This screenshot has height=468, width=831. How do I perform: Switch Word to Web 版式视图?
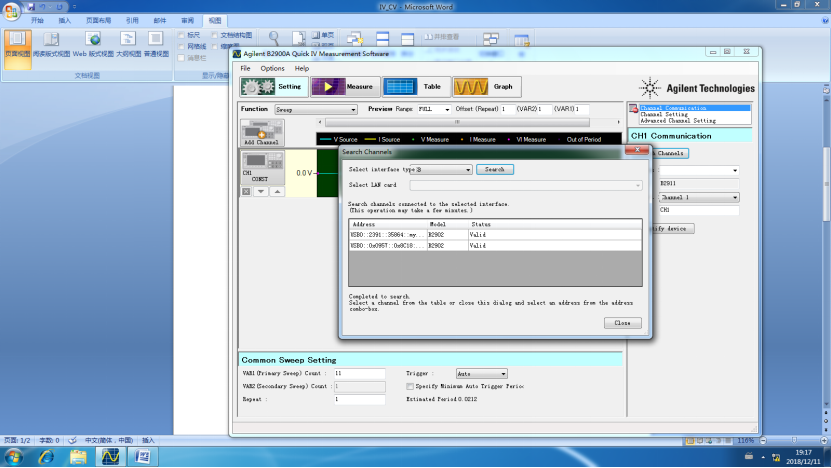coord(93,45)
